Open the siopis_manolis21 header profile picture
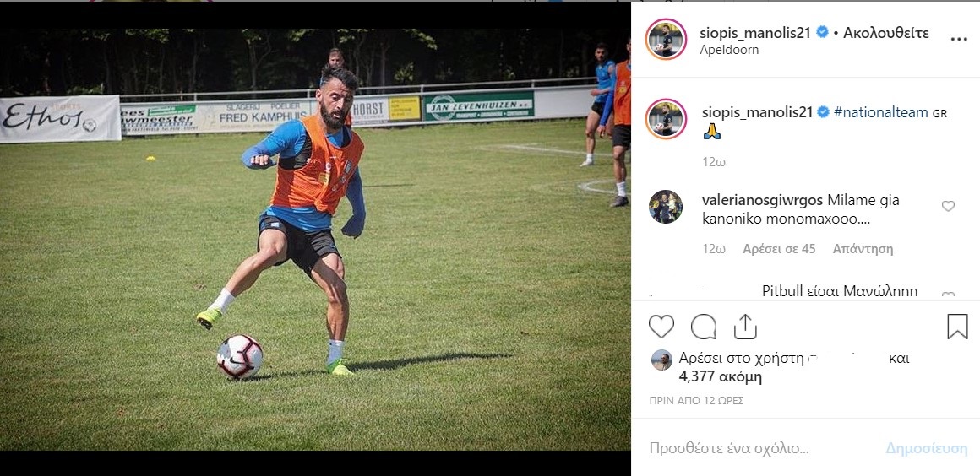The width and height of the screenshot is (980, 476). [666, 40]
